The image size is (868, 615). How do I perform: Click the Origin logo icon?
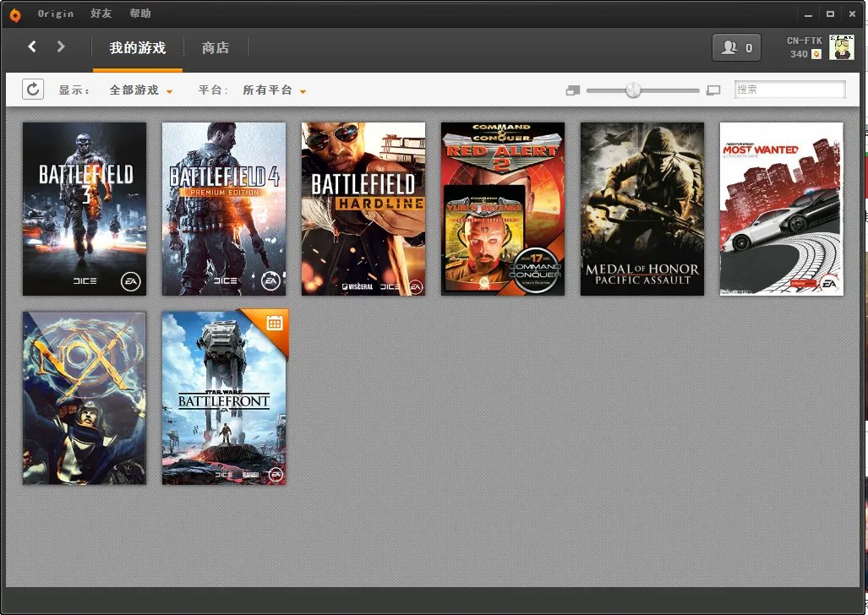(15, 14)
